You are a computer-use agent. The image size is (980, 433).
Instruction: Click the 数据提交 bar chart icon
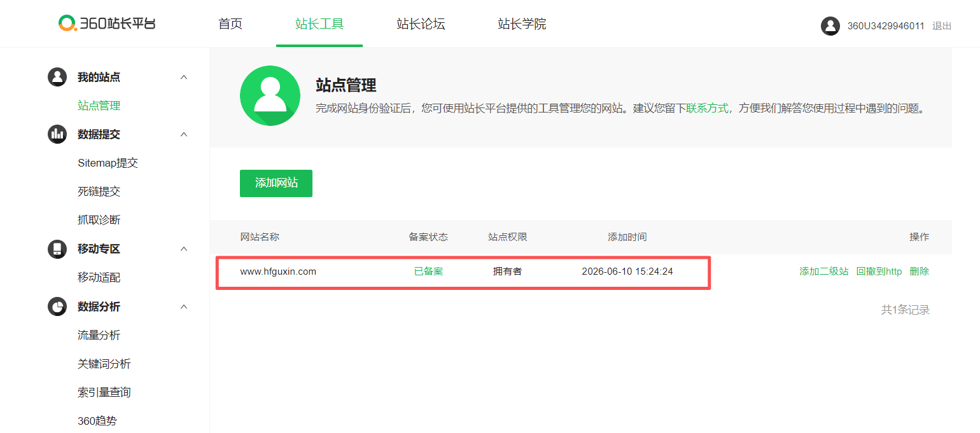57,134
